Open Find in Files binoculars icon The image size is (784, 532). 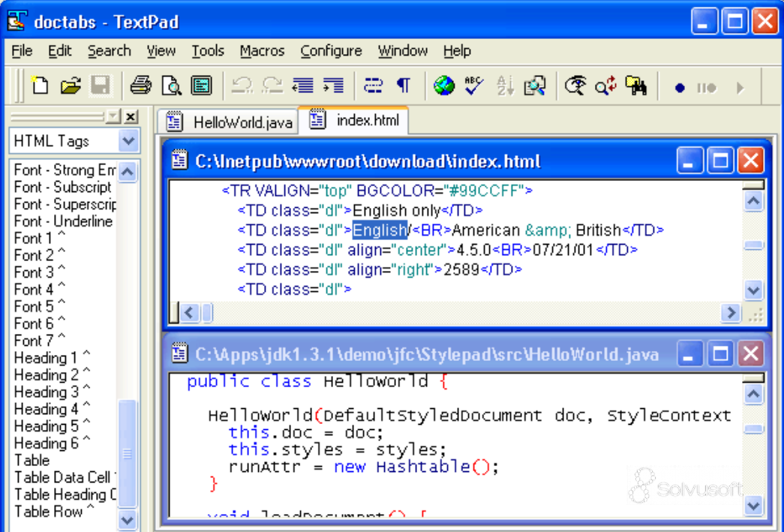[636, 86]
